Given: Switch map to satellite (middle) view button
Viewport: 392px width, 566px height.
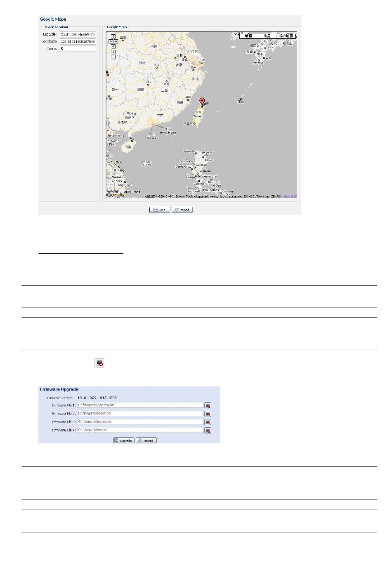Looking at the screenshot, I should point(267,36).
